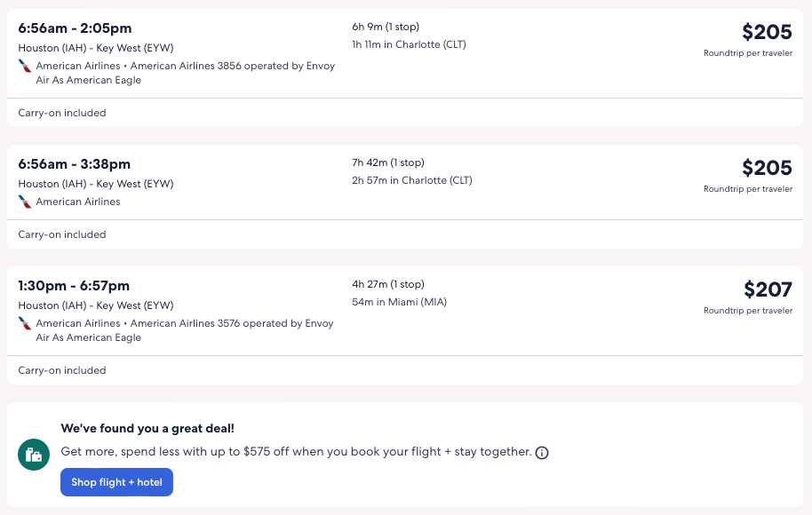Click the 2h 57m in Charlotte (CLT) layover
This screenshot has width=812, height=515.
pos(412,180)
